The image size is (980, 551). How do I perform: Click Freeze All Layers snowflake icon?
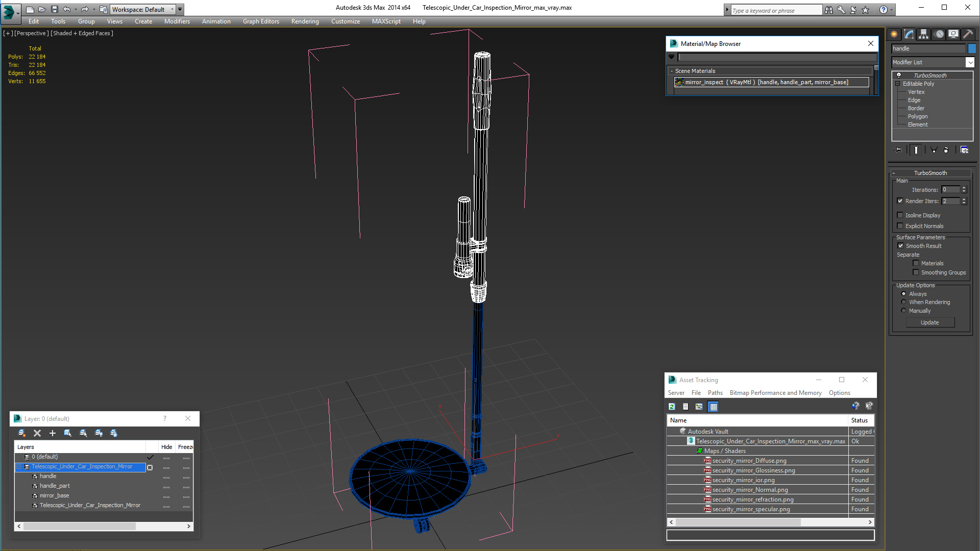tap(114, 433)
